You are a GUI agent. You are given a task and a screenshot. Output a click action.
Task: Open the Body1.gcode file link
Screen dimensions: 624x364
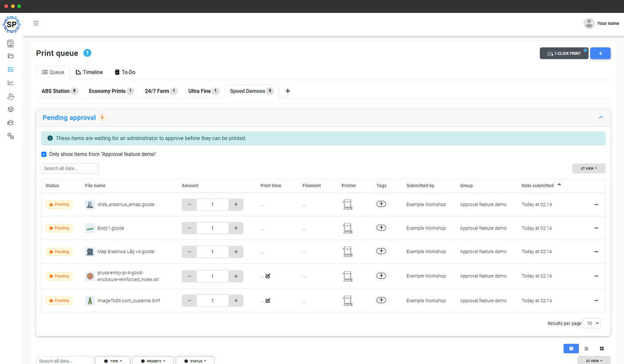pyautogui.click(x=111, y=228)
